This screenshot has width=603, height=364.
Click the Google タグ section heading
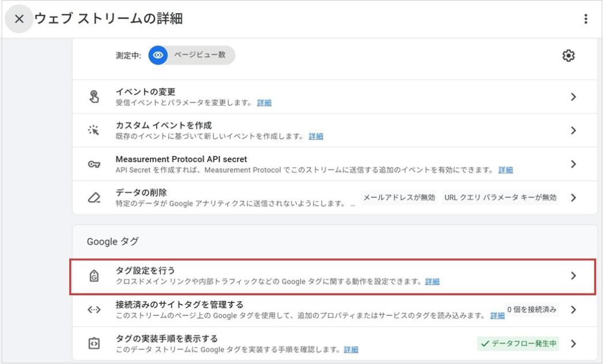coord(112,242)
